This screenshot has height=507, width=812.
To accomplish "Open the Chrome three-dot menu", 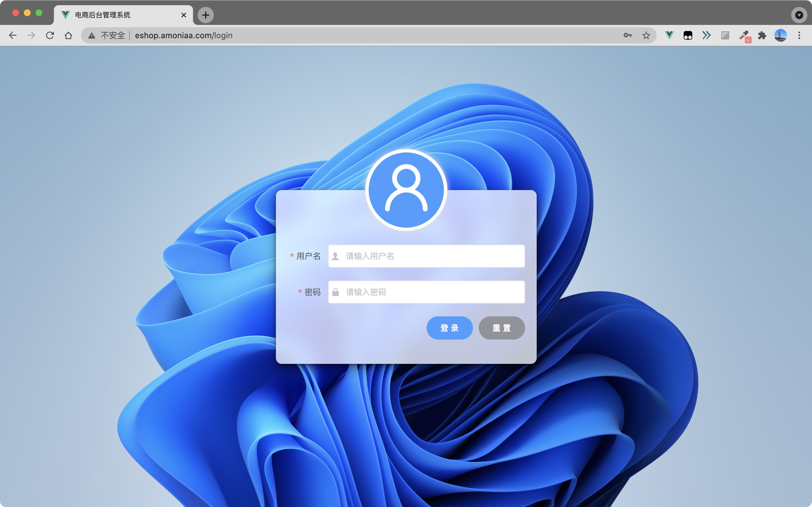I will point(799,35).
